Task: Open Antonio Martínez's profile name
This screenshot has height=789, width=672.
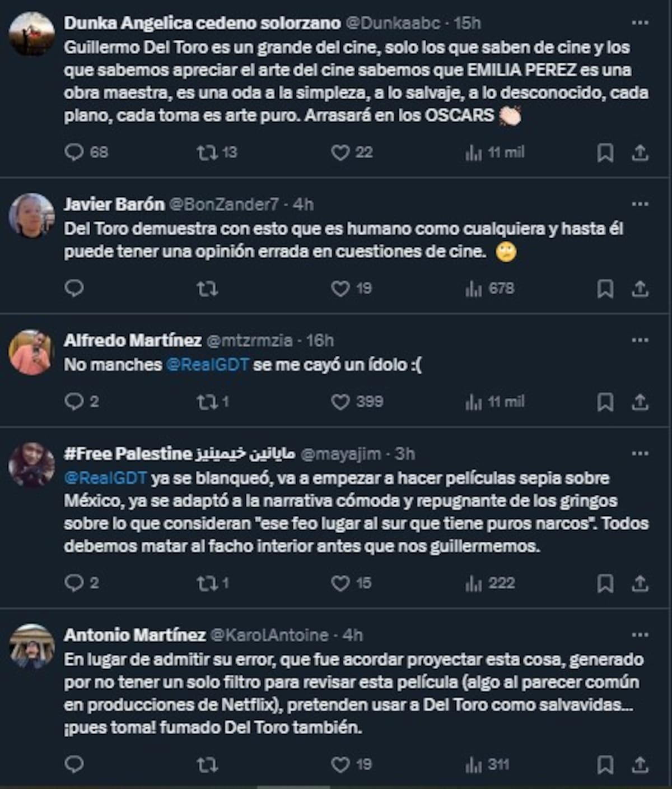Action: click(x=134, y=635)
